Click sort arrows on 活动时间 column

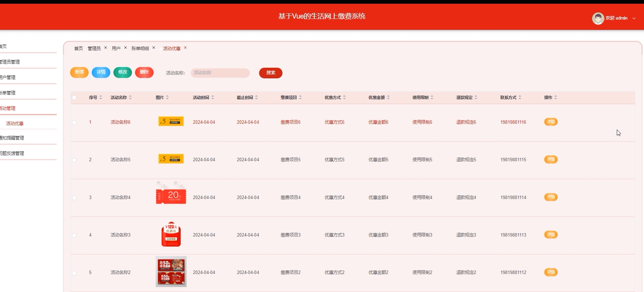pos(213,98)
